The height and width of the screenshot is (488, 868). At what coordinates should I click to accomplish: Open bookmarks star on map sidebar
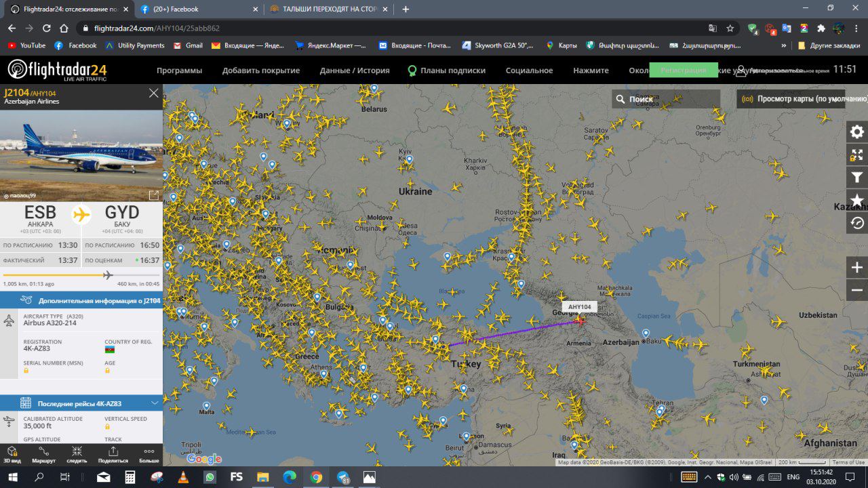tap(857, 200)
